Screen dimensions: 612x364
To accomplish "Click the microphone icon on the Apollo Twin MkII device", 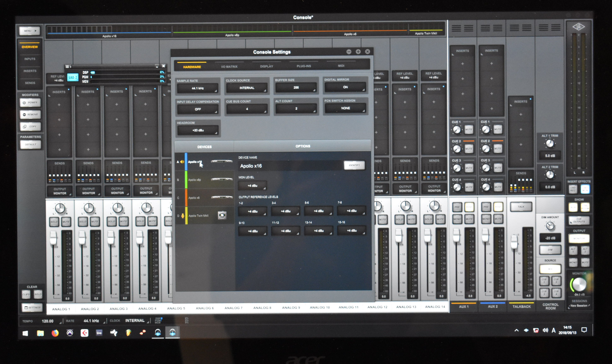I will click(183, 216).
